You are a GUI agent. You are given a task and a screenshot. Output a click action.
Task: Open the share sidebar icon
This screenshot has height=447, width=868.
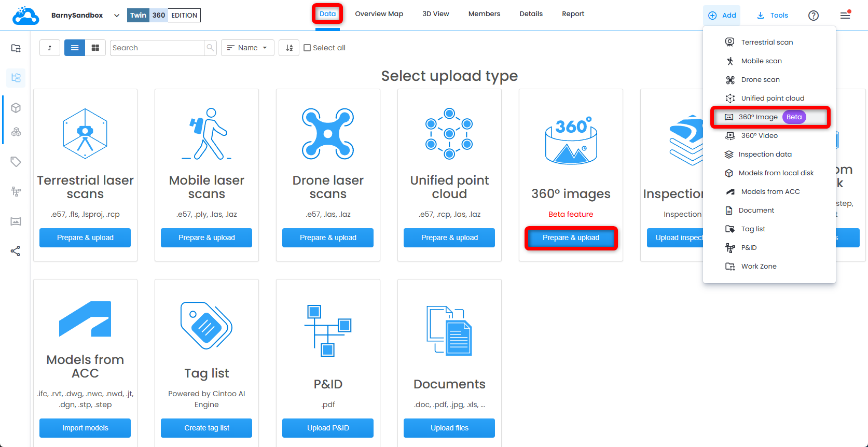[16, 252]
